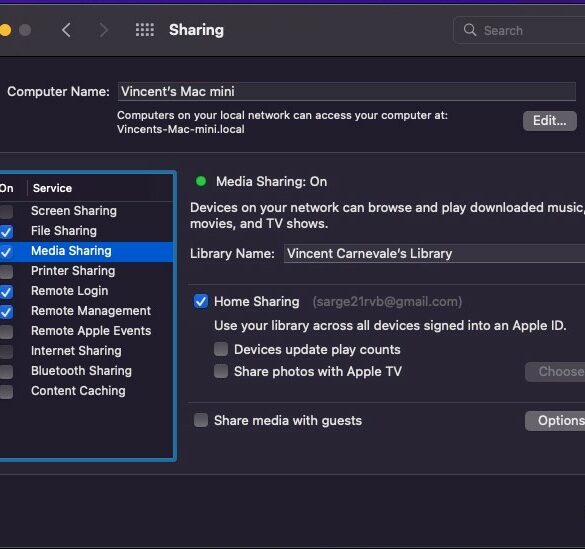Viewport: 585px width, 549px height.
Task: Open the Options button for guest sharing
Action: pos(555,421)
